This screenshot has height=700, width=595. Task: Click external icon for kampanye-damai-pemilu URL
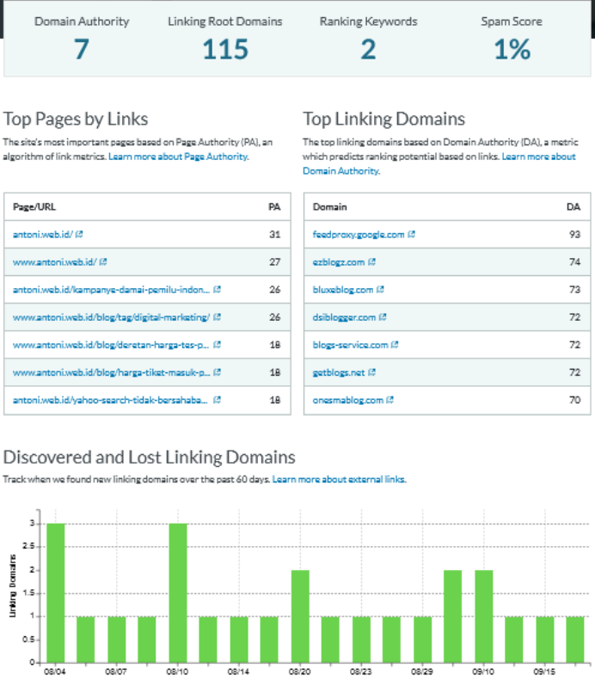217,289
